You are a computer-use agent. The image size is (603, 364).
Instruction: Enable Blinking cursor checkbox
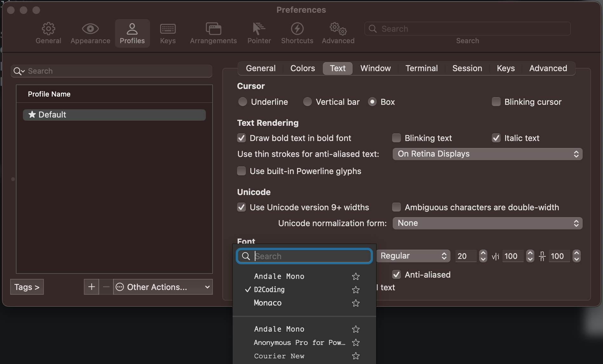pyautogui.click(x=496, y=102)
